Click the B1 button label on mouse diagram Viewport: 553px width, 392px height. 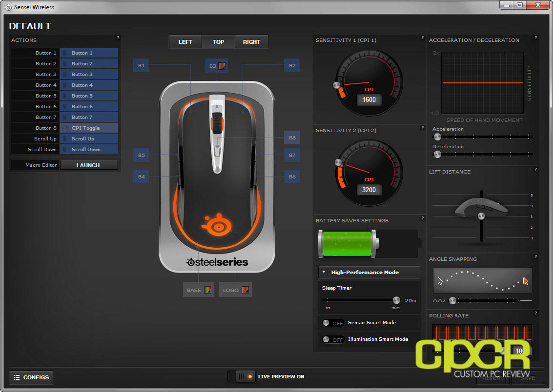pos(141,65)
